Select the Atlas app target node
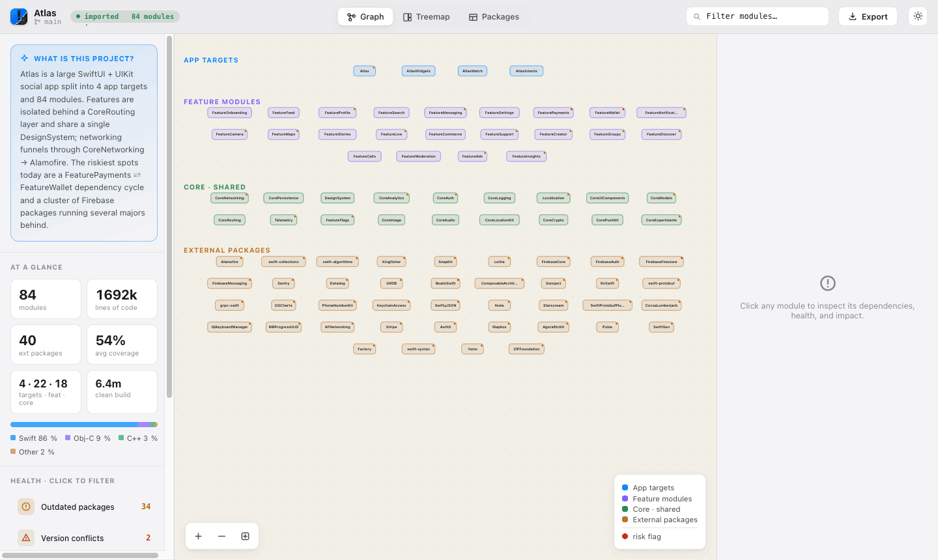Viewport: 938px width, 560px height. point(365,71)
